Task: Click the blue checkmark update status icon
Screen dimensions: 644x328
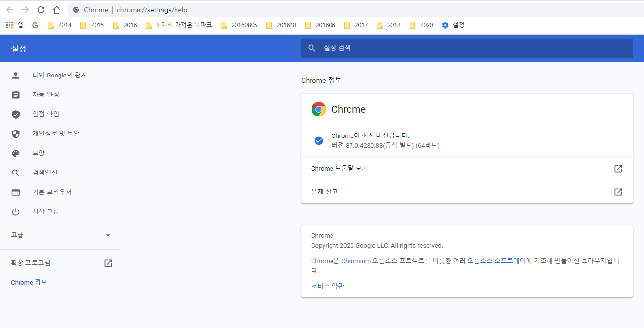Action: (319, 141)
